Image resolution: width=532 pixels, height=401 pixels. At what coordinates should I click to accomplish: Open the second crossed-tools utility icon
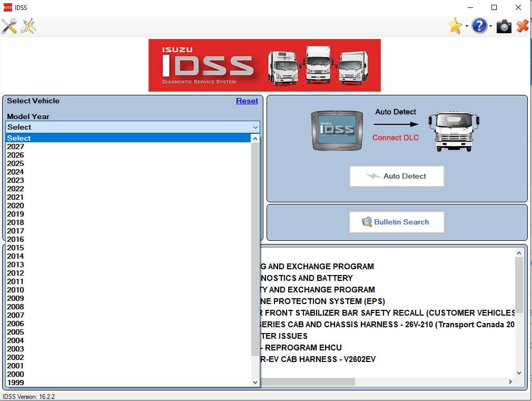click(28, 26)
